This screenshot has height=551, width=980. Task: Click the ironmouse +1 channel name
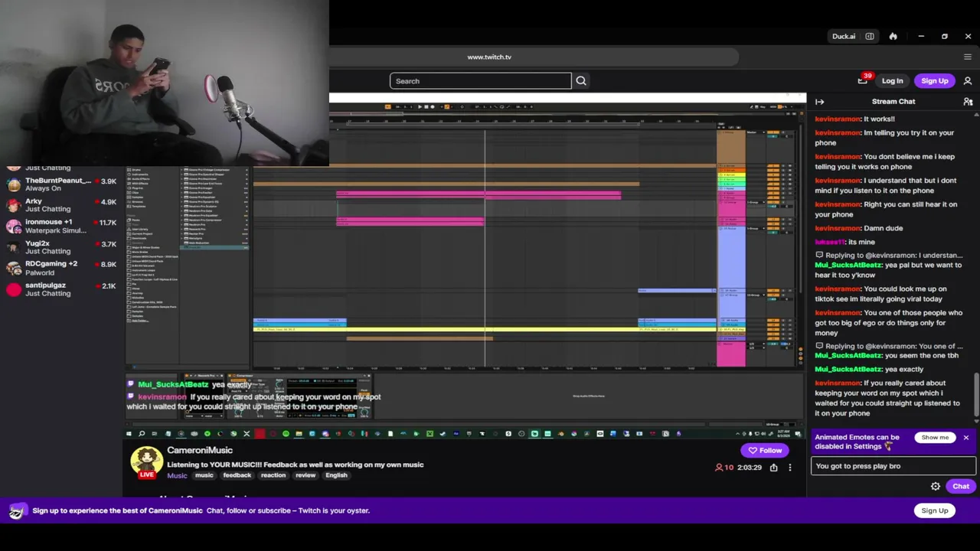[x=49, y=222]
